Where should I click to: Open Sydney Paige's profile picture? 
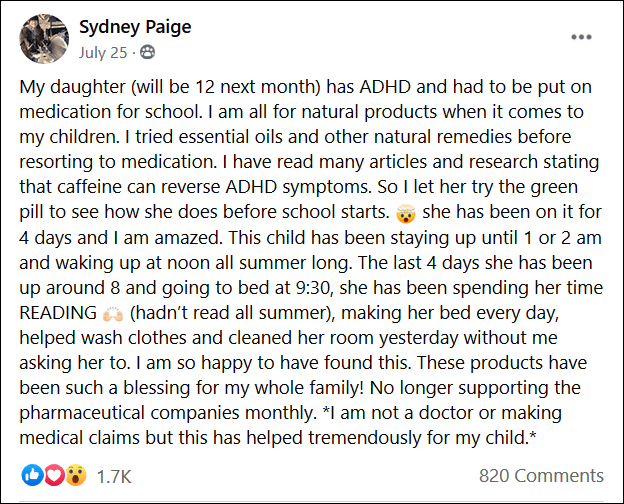pyautogui.click(x=44, y=39)
